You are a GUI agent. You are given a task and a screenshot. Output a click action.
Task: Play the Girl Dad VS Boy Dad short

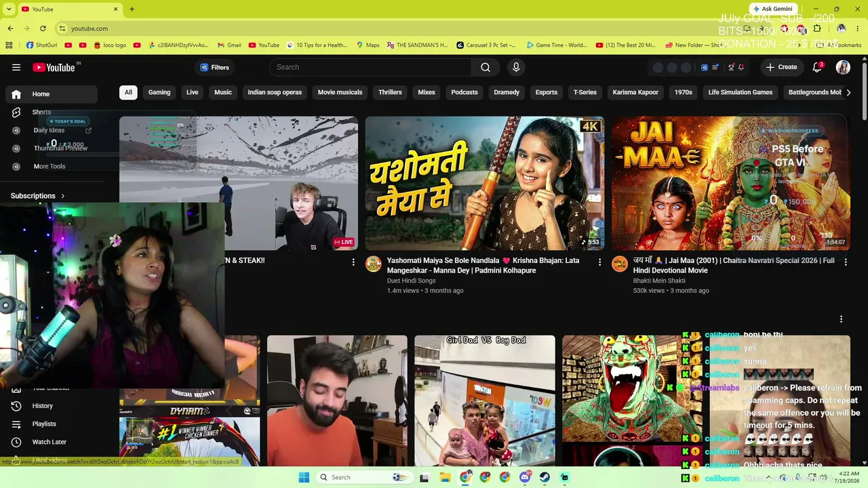(x=485, y=400)
